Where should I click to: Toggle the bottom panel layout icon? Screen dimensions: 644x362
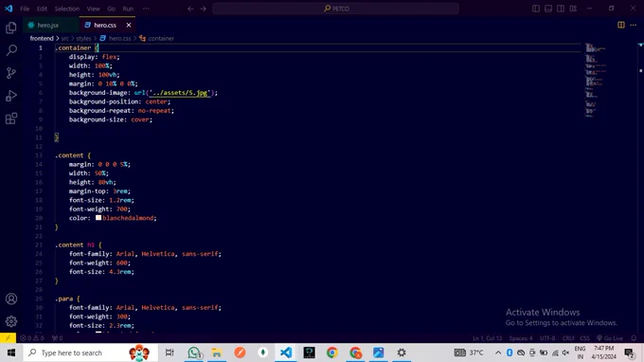pos(548,9)
